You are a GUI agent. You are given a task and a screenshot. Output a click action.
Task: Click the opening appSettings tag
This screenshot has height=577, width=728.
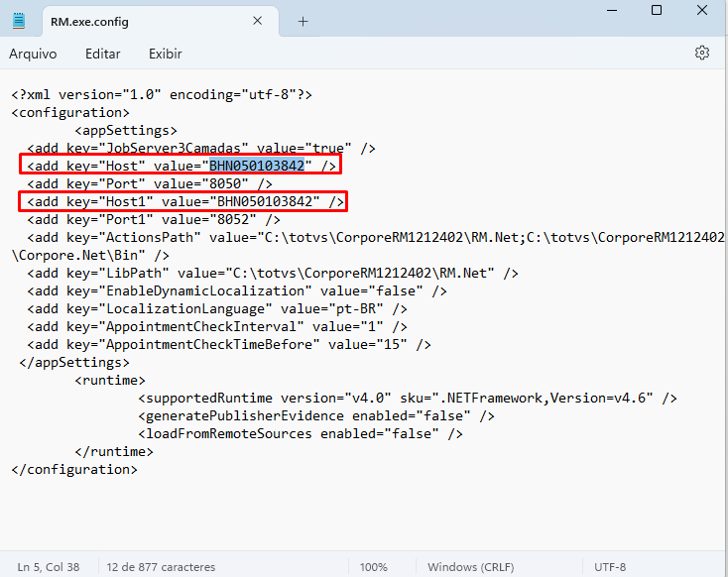[x=126, y=131]
